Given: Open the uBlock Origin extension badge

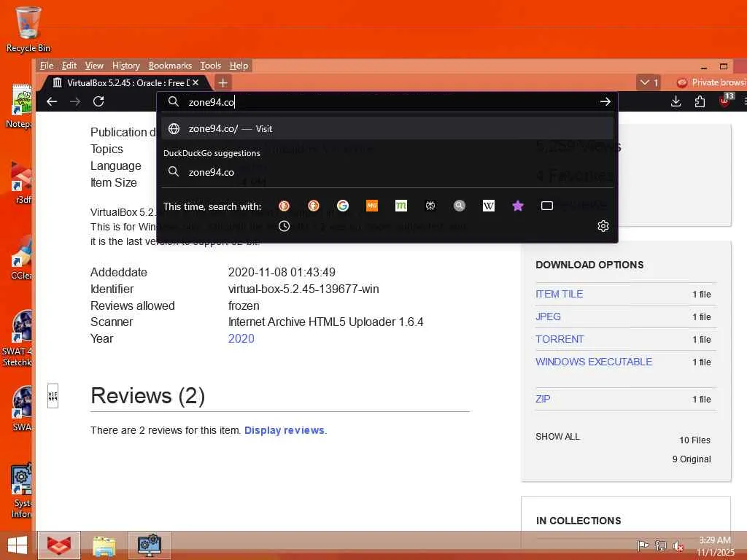Looking at the screenshot, I should (725, 101).
